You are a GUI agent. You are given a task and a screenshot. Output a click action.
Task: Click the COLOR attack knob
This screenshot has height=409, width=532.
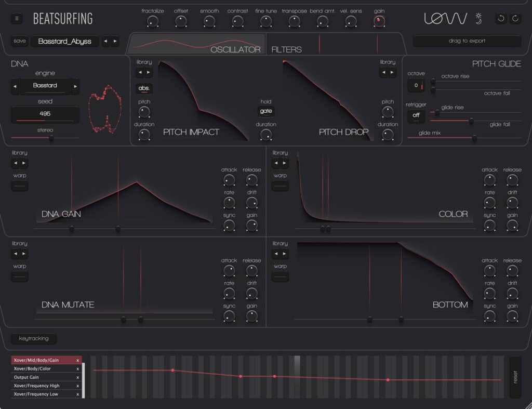pyautogui.click(x=489, y=180)
